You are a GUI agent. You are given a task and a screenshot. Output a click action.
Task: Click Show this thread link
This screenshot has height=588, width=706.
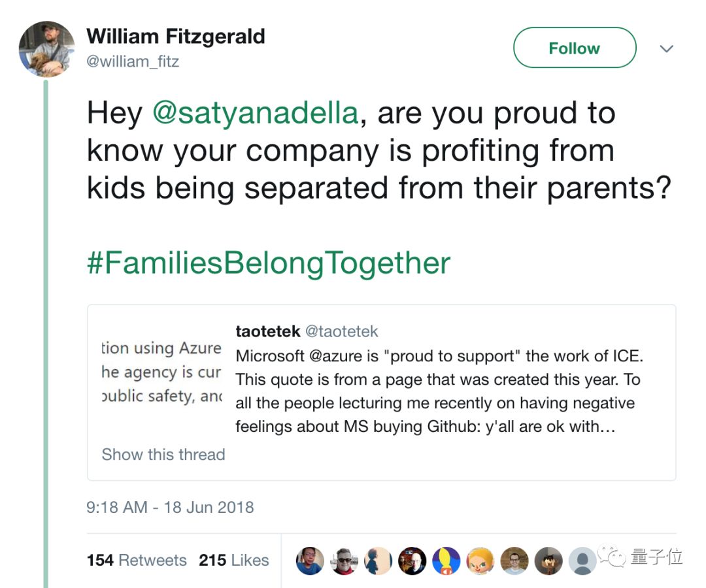click(163, 454)
